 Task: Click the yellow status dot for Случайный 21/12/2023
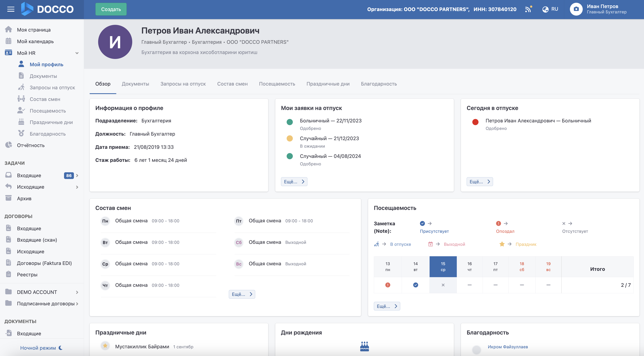coord(289,138)
